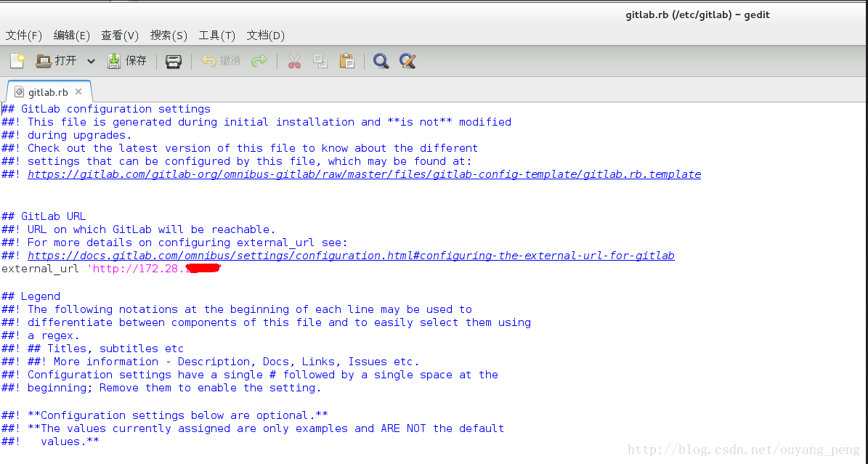The image size is (868, 464).
Task: Cut selection with scissors icon
Action: 294,61
